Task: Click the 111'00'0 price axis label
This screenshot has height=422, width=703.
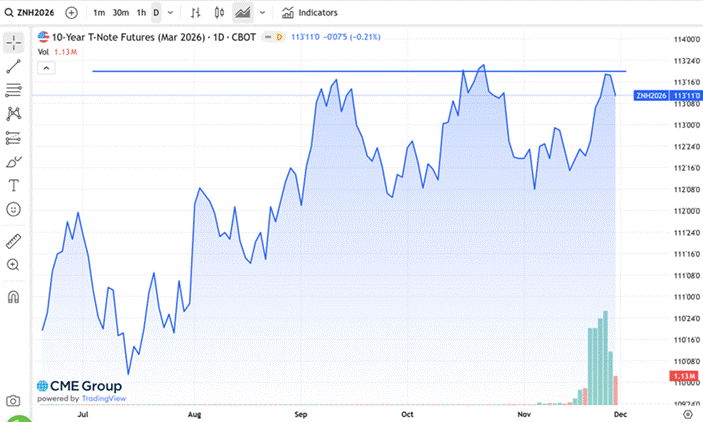Action: click(686, 296)
